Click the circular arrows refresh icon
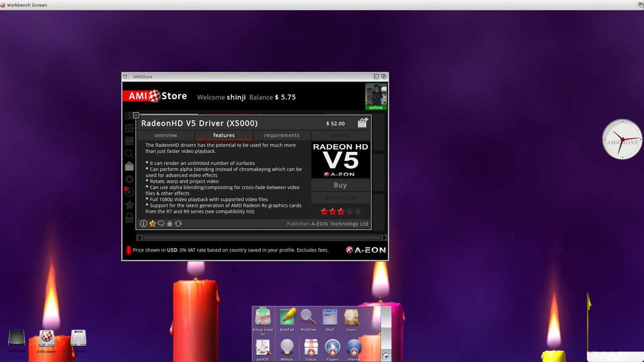 tap(178, 224)
